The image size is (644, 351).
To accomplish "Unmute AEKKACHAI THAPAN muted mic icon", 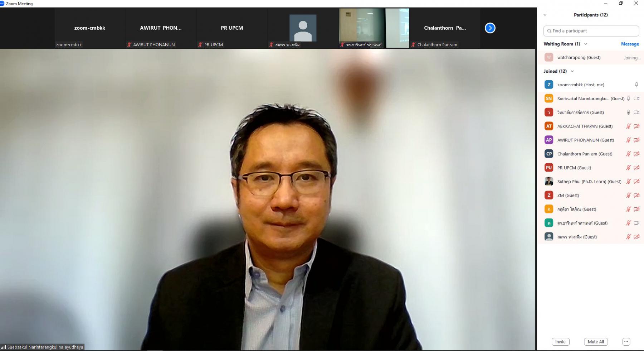I will pos(628,126).
